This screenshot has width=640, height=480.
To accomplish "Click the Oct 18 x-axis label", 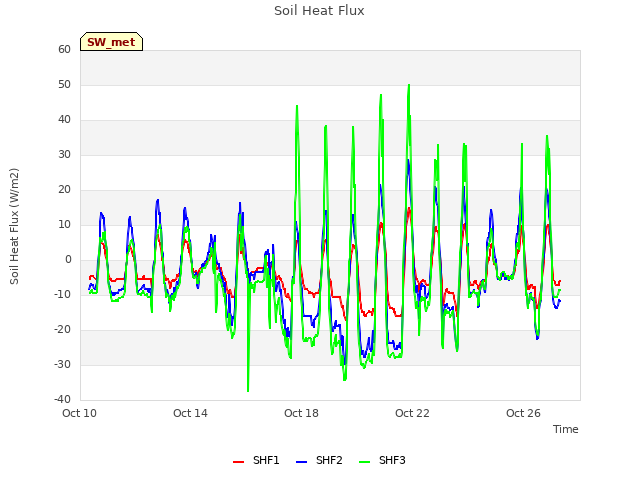I will 301,413.
